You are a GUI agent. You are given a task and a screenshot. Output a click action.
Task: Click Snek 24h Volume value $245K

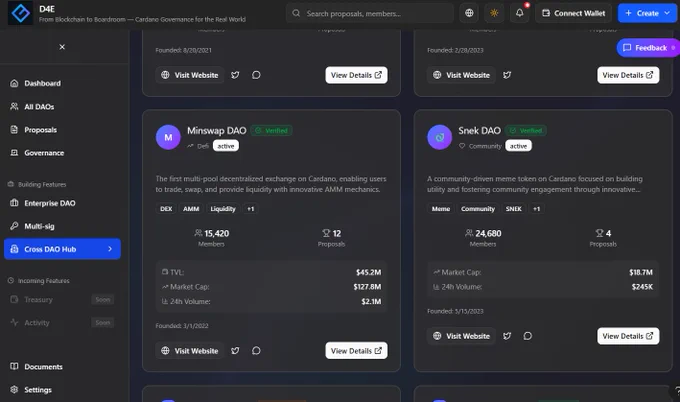(x=642, y=287)
